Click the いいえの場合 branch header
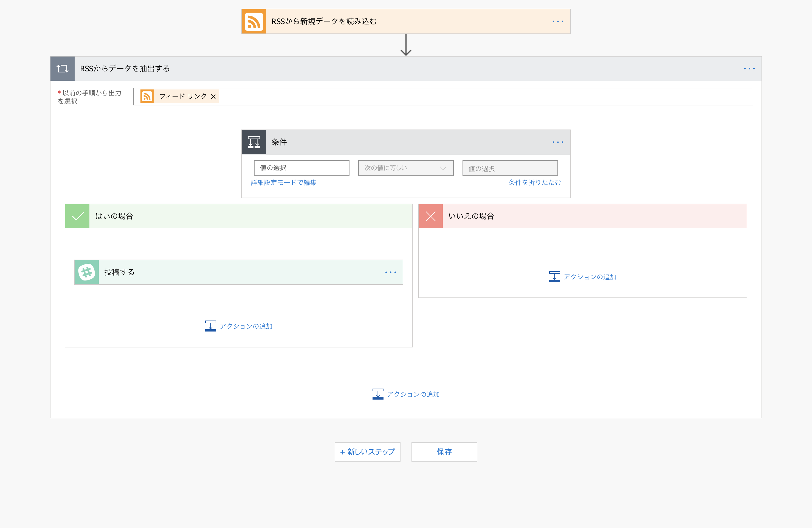 click(582, 216)
